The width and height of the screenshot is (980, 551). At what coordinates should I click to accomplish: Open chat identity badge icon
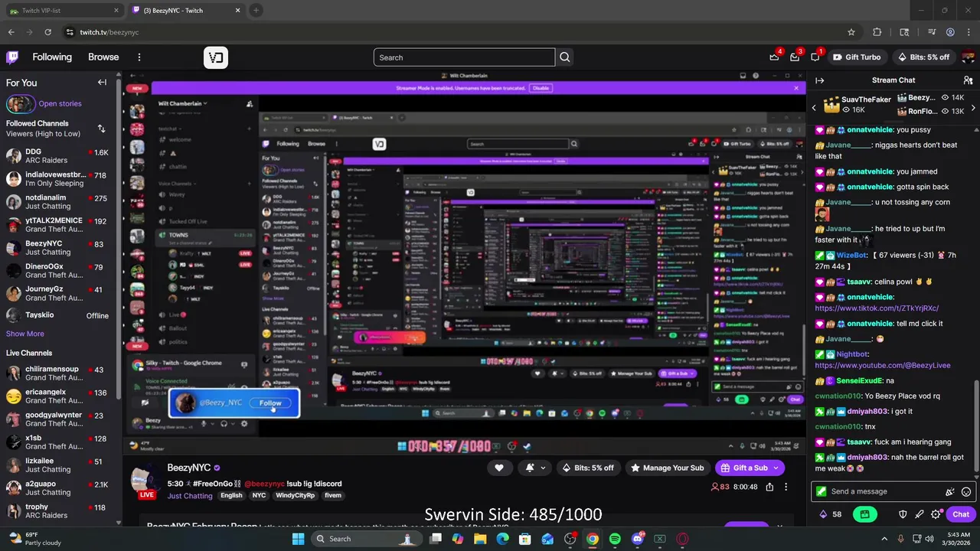tap(822, 491)
